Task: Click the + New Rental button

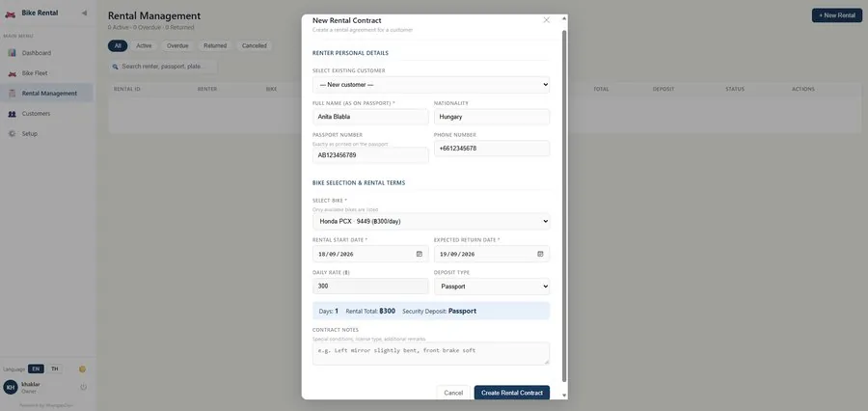Action: pyautogui.click(x=837, y=15)
